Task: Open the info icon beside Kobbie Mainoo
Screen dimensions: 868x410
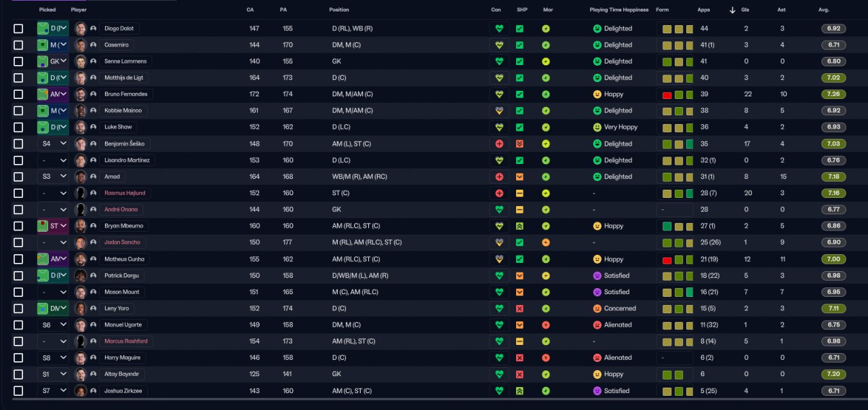Action: (93, 110)
